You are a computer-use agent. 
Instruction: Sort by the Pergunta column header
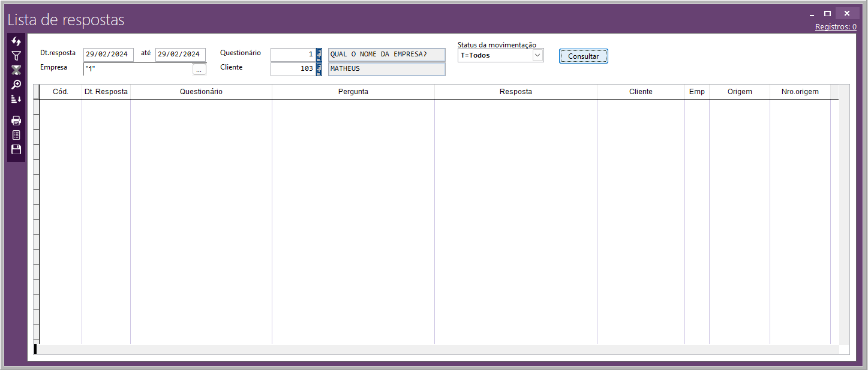coord(353,92)
